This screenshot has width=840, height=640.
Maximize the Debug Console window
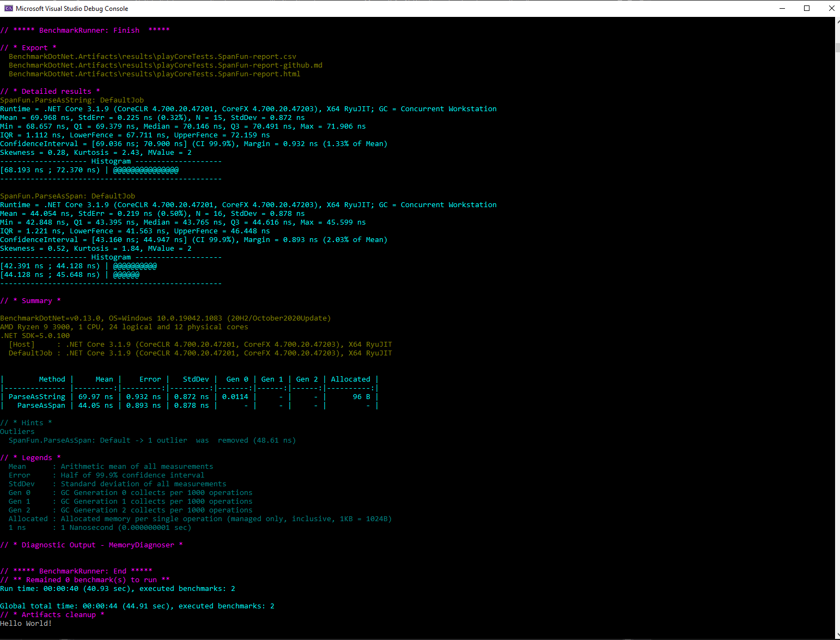tap(807, 8)
